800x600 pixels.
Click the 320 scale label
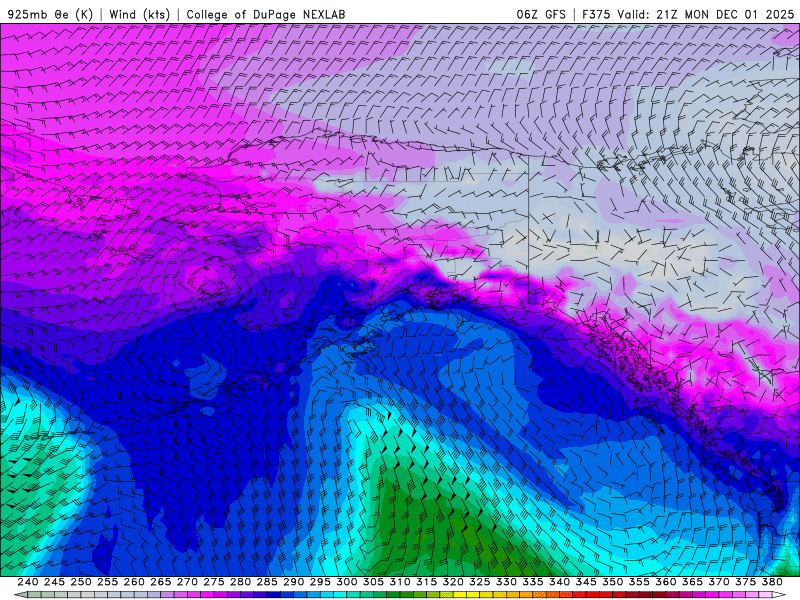(453, 582)
